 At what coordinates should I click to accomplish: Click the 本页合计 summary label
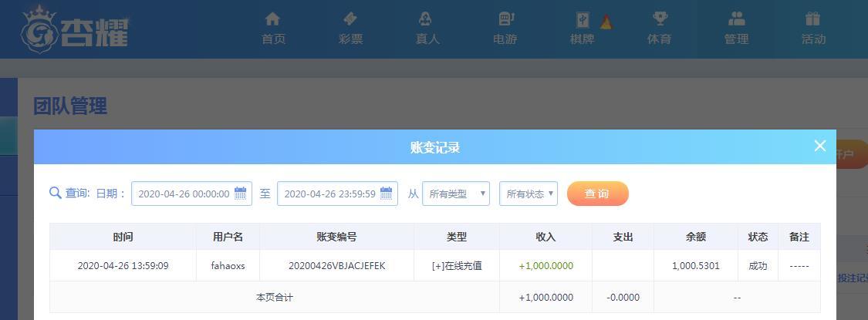click(275, 298)
